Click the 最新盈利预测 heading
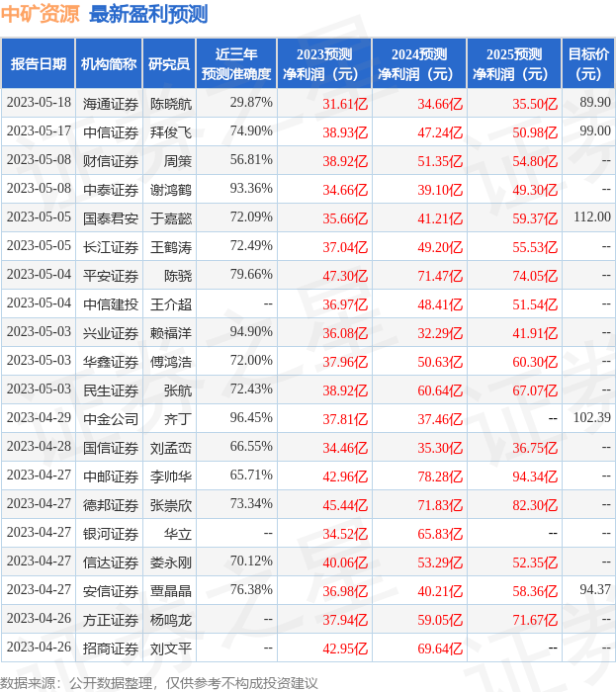Viewport: 616px width, 692px height. [x=148, y=14]
